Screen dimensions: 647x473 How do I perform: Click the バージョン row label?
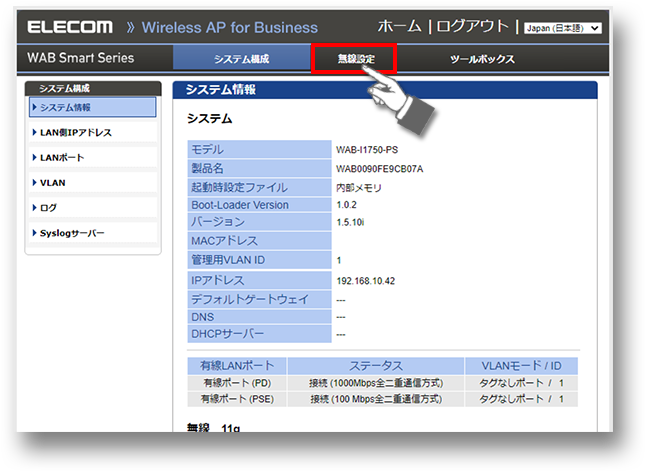click(260, 222)
